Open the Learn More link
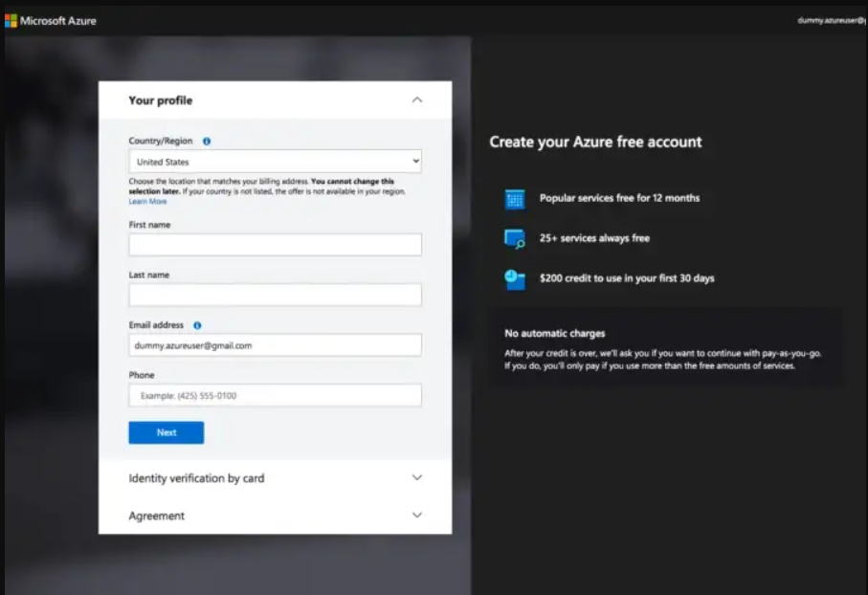The image size is (868, 595). point(147,202)
